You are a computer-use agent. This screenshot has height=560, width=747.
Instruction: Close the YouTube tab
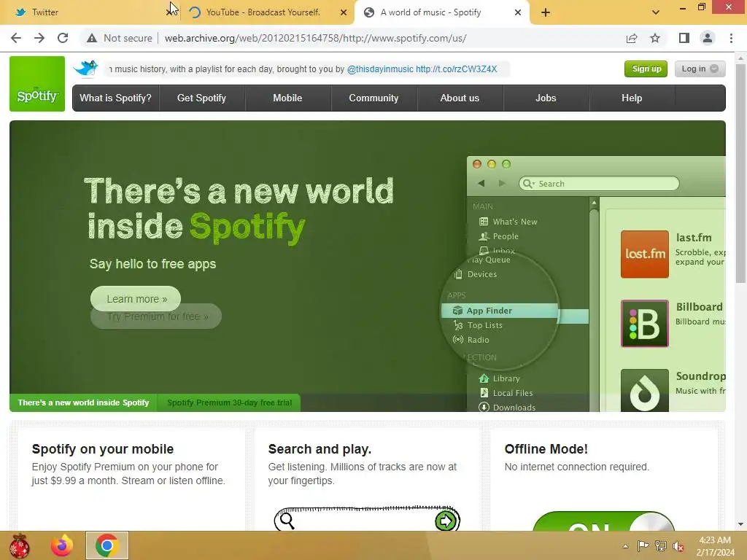click(x=344, y=12)
